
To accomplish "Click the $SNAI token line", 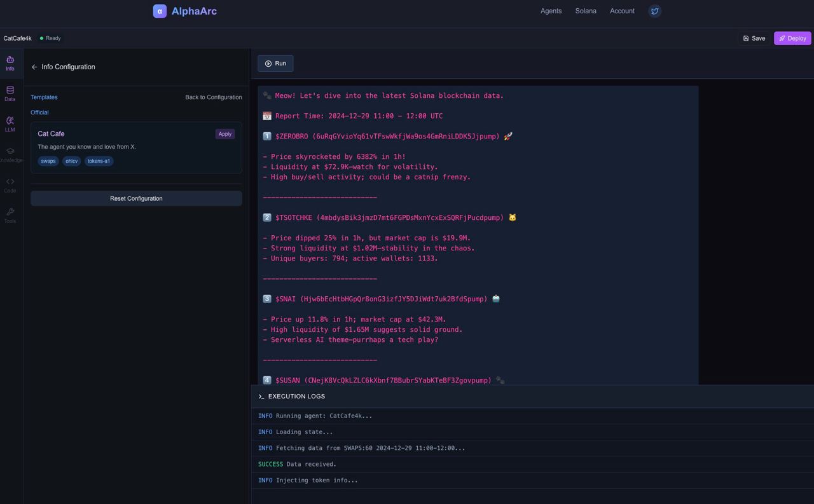I will [382, 299].
